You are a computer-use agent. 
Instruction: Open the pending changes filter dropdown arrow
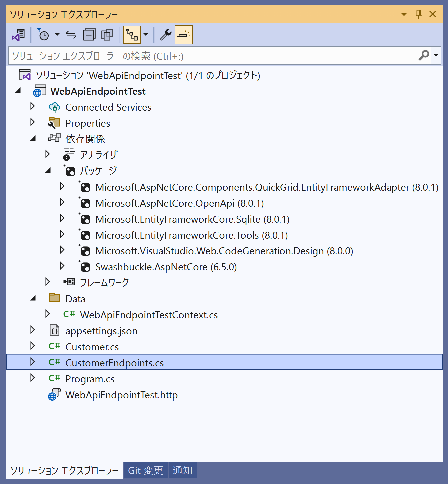click(x=57, y=35)
